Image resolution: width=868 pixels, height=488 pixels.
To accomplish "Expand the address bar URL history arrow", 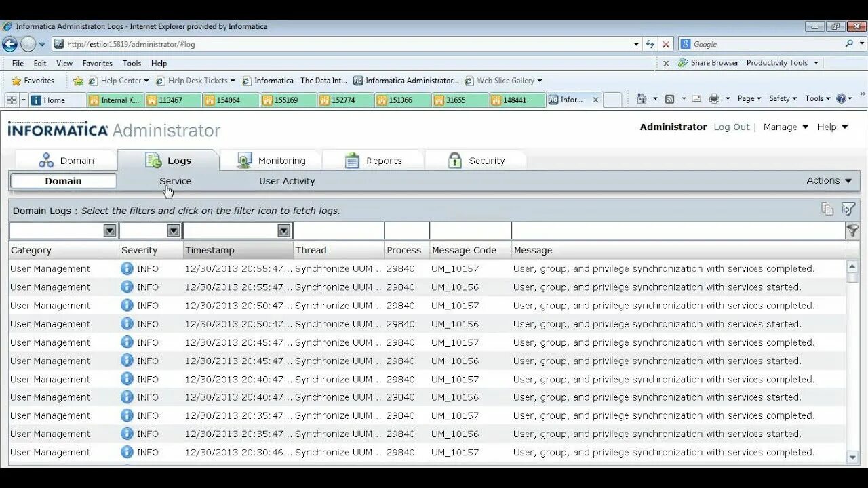I will pyautogui.click(x=636, y=44).
